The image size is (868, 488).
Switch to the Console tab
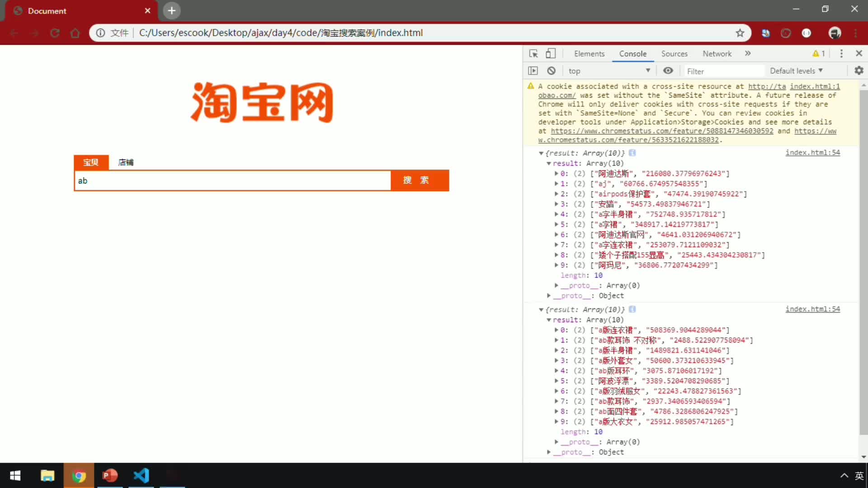click(632, 54)
